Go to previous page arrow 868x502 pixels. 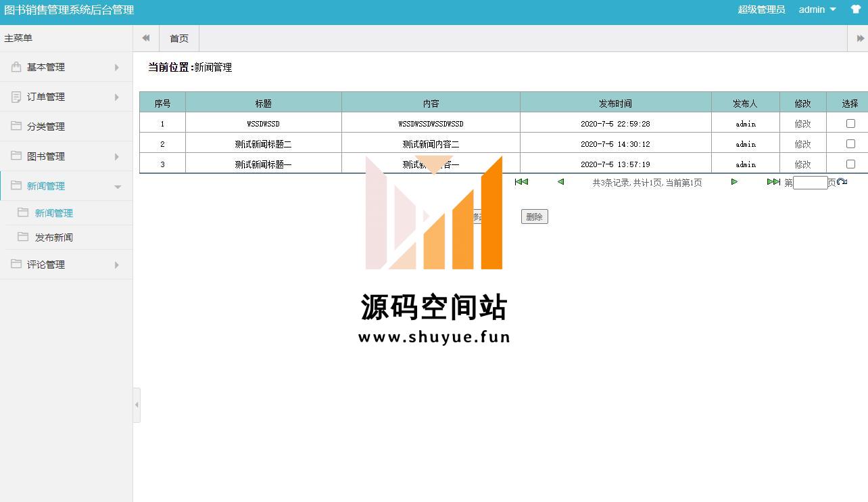(560, 181)
